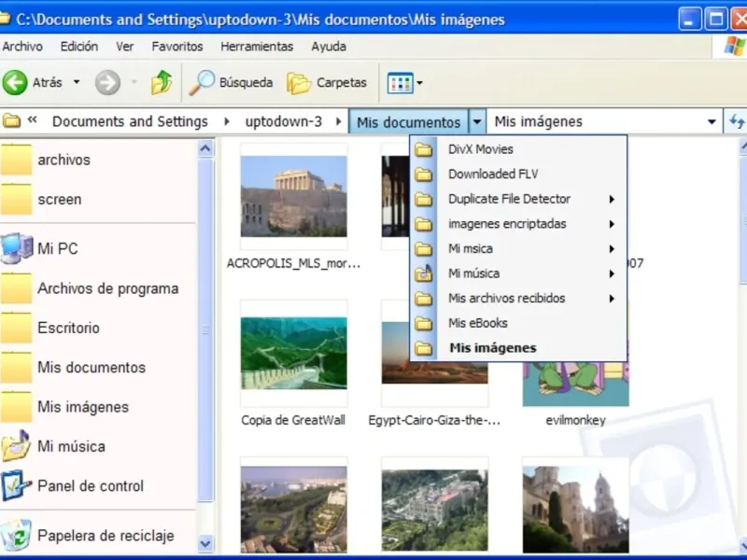Open the Edición menu
Screen dimensions: 747x560
79,46
